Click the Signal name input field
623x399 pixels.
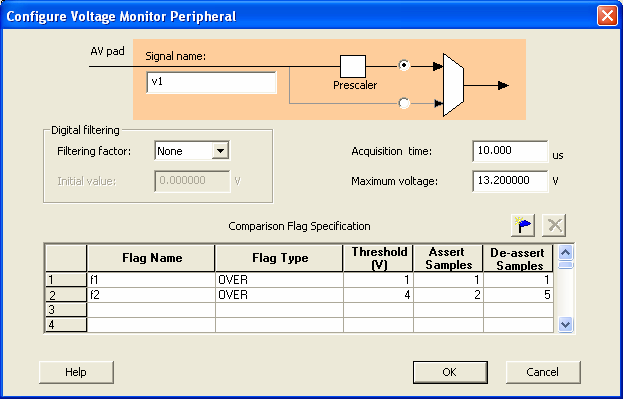(211, 82)
